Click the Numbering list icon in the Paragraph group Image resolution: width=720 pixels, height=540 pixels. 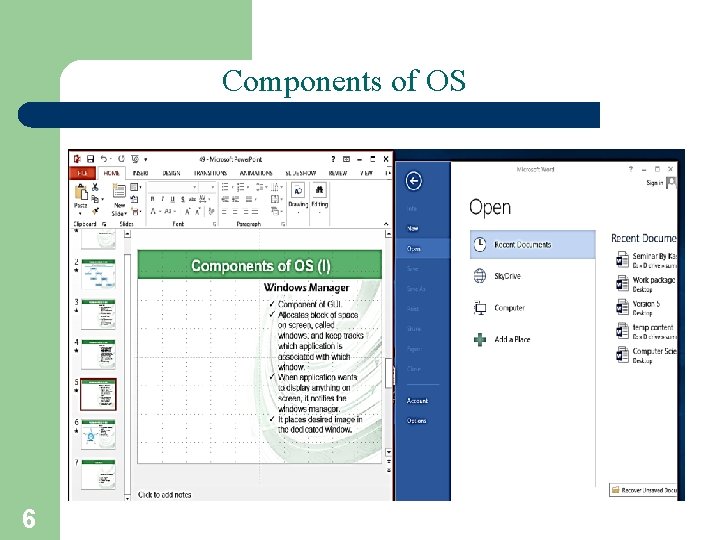241,187
